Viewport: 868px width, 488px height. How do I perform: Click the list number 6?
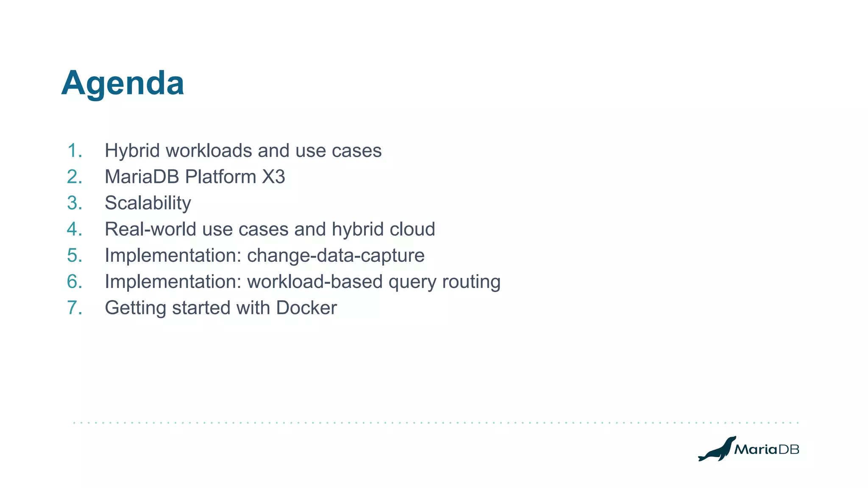pos(75,282)
